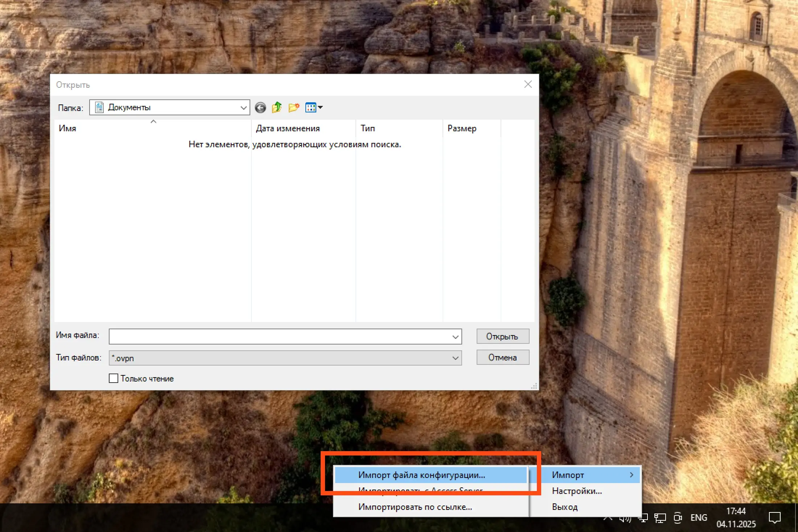Viewport: 798px width, 532px height.
Task: Open the Тип файлов *.ovpn dropdown
Action: pyautogui.click(x=455, y=358)
